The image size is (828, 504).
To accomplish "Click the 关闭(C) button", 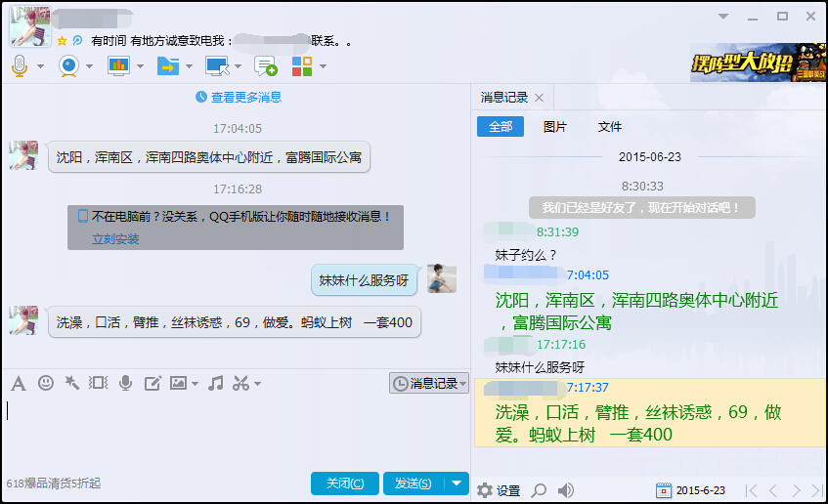I will 345,483.
